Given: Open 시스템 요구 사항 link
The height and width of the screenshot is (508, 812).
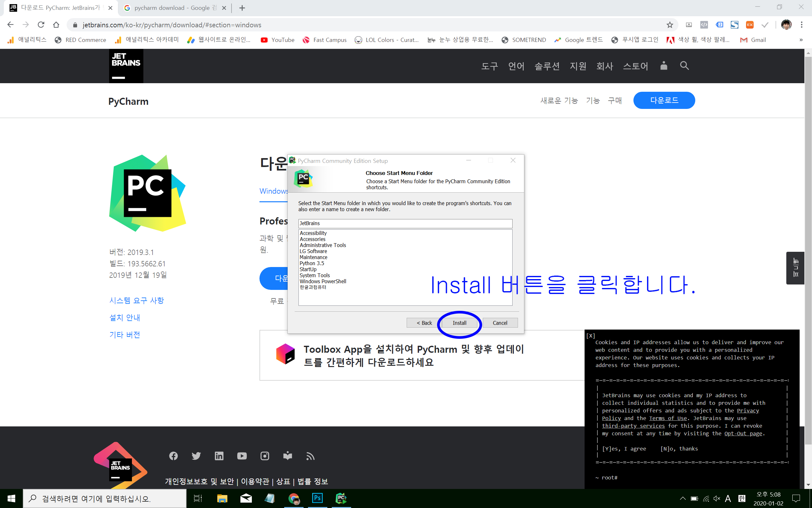Looking at the screenshot, I should point(137,300).
